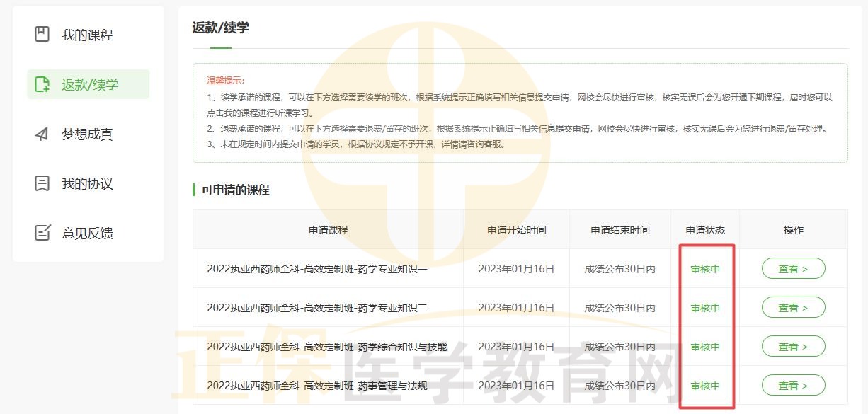
Task: Click the 我的课程 book icon
Action: [42, 35]
